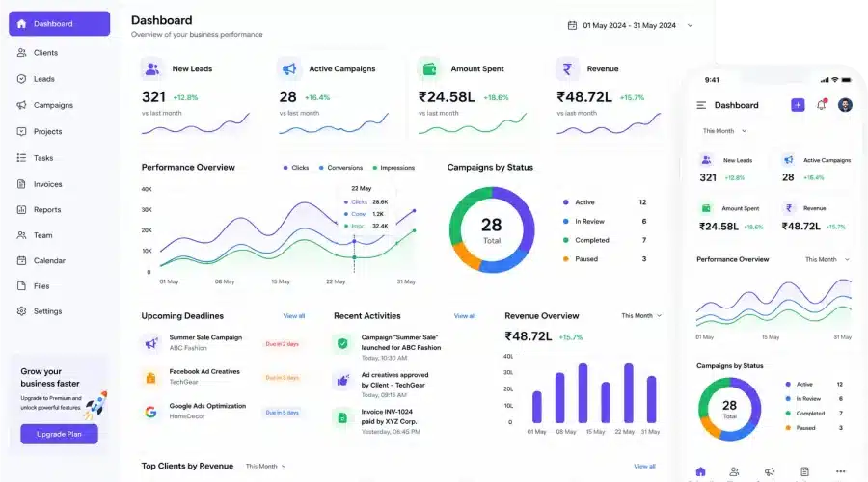The image size is (868, 482).
Task: Toggle the Conversions legend in Performance Overview
Action: (x=340, y=168)
